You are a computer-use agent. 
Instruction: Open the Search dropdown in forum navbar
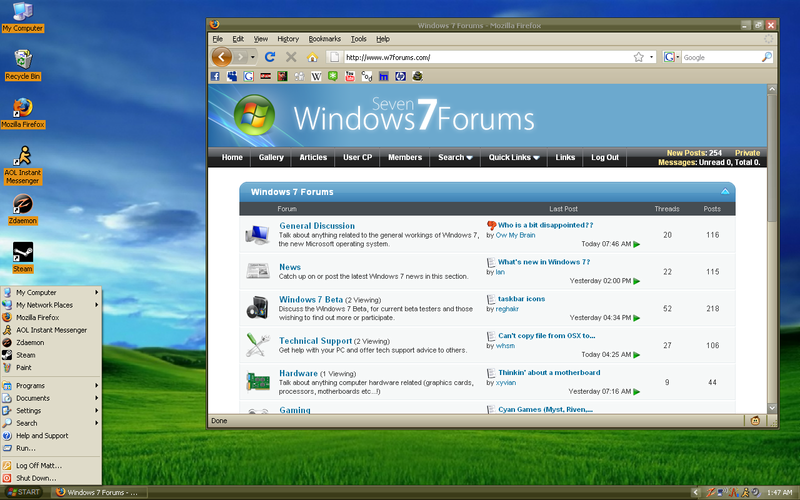(455, 157)
